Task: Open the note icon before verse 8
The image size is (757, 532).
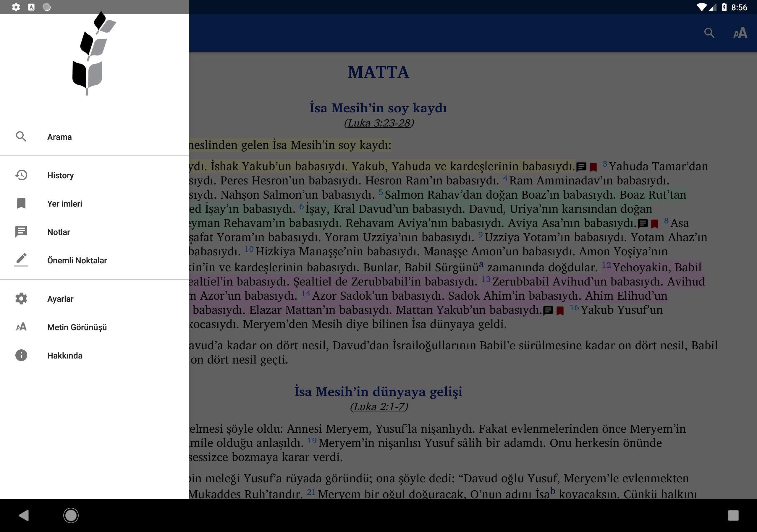Action: 643,224
